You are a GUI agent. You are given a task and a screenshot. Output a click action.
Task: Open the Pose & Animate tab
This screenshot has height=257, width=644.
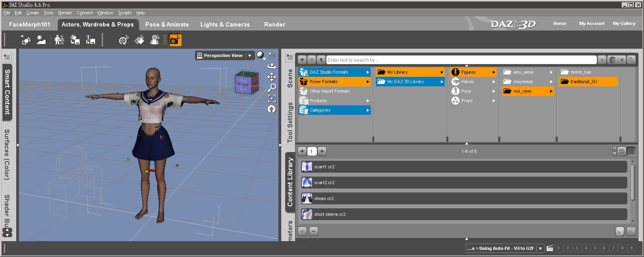[x=167, y=25]
